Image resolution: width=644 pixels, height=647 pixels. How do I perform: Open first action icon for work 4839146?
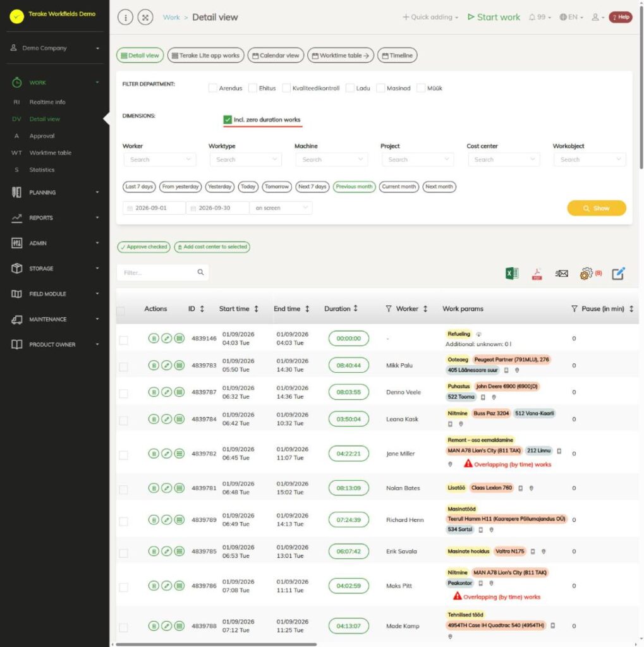[x=154, y=339]
